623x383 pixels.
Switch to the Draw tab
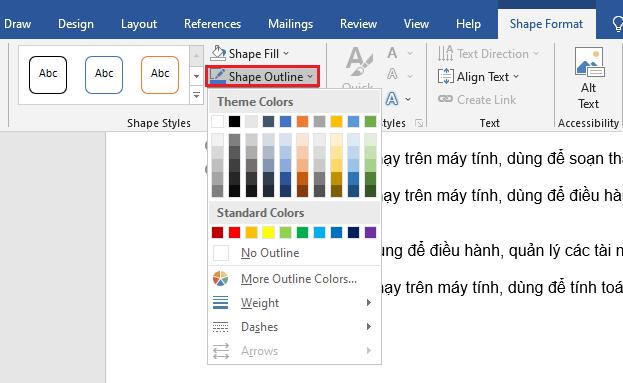(17, 24)
